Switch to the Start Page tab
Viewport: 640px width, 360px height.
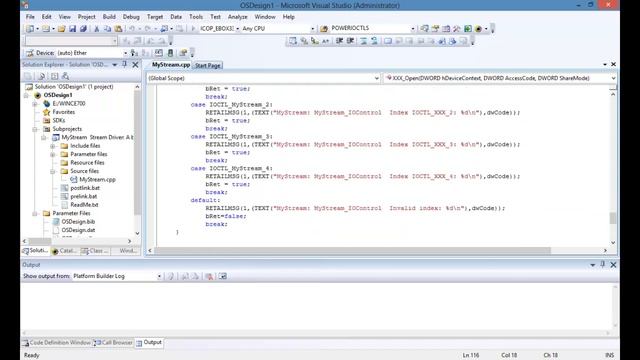click(207, 65)
